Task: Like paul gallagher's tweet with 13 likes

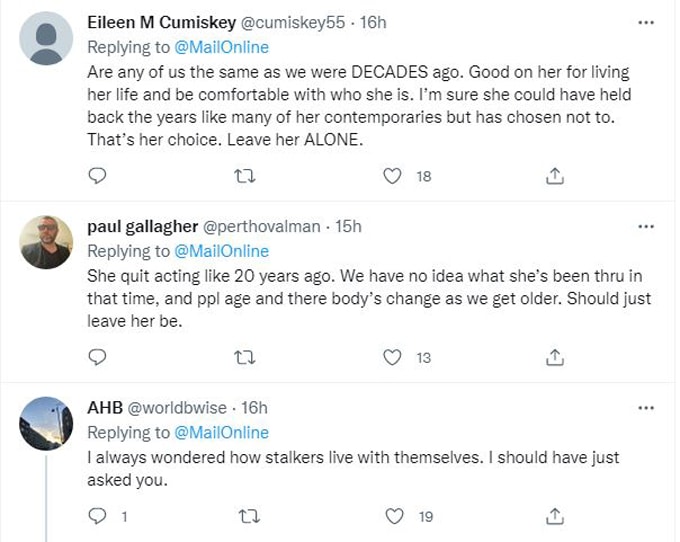Action: point(393,357)
